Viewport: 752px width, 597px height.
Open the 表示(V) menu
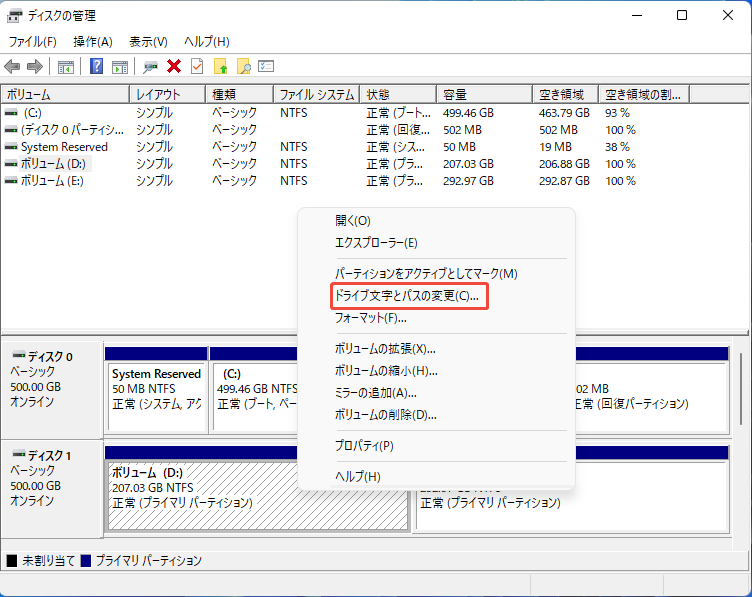148,42
